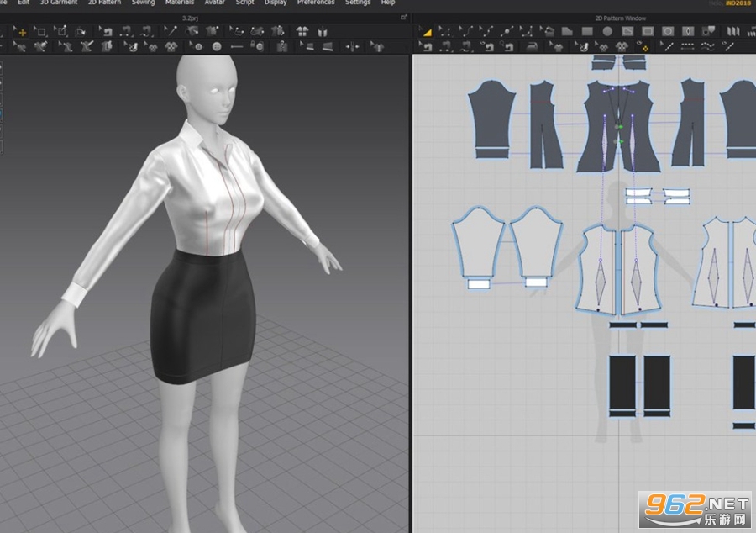The width and height of the screenshot is (756, 533).
Task: Select the Edit Texture shirt tool in 2D toolbar
Action: click(x=557, y=46)
